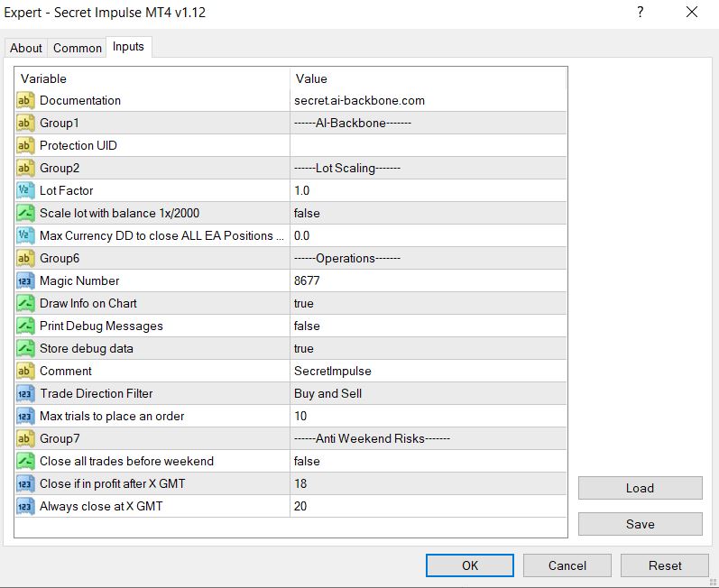Select the 'Always close at X GMT' label
The image size is (719, 588).
click(x=101, y=506)
